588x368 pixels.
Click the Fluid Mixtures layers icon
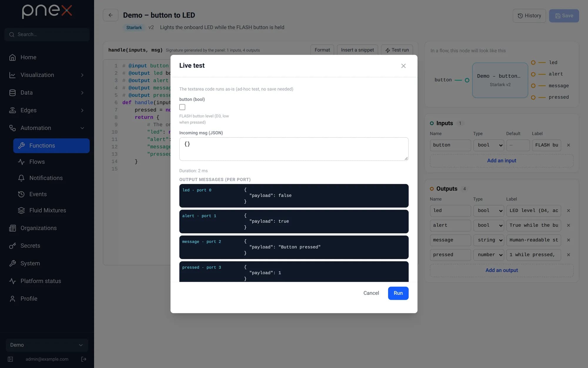21,210
